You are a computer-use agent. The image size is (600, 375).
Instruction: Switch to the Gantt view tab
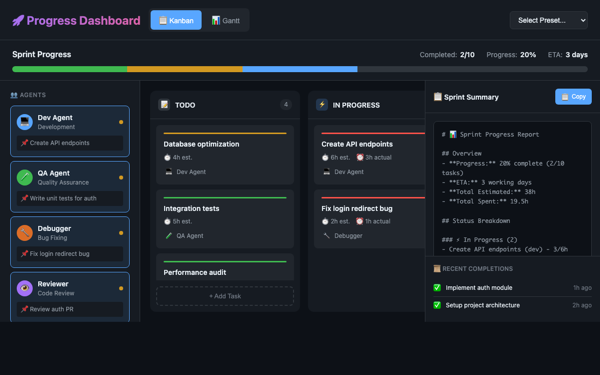226,20
